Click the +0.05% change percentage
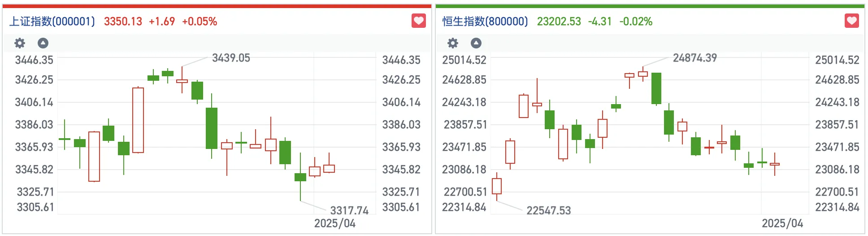Screen dimensions: 868x236 (x=200, y=22)
